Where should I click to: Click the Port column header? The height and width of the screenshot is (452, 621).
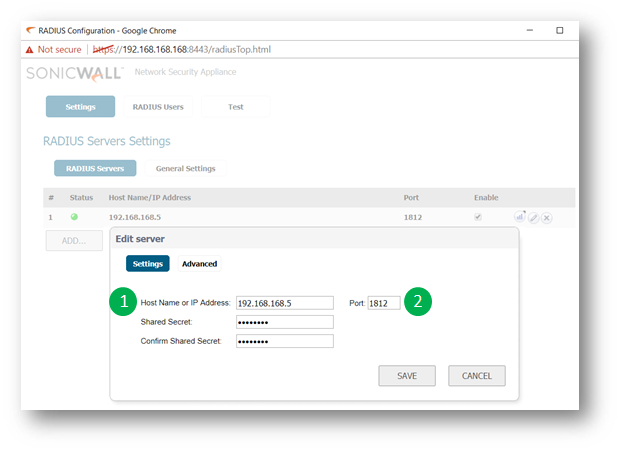click(x=411, y=197)
